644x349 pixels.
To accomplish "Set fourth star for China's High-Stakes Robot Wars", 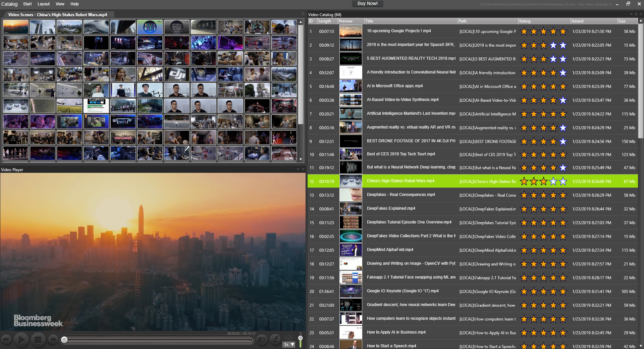I will point(553,182).
